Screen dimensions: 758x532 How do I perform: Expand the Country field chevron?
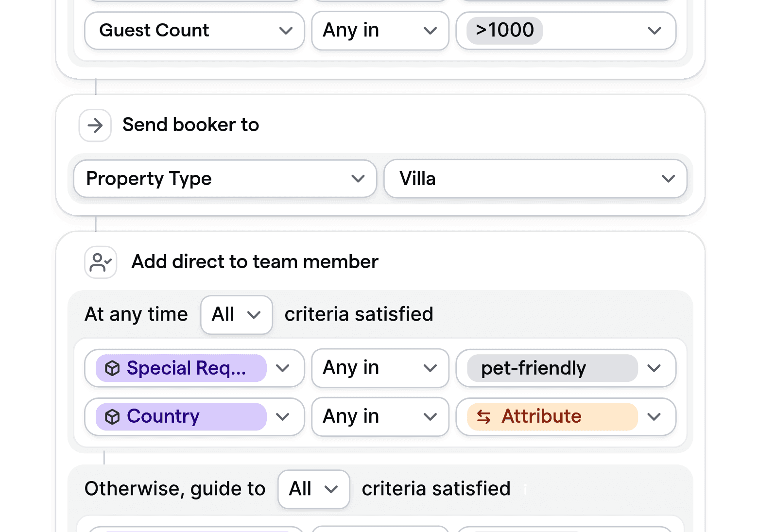pos(283,417)
